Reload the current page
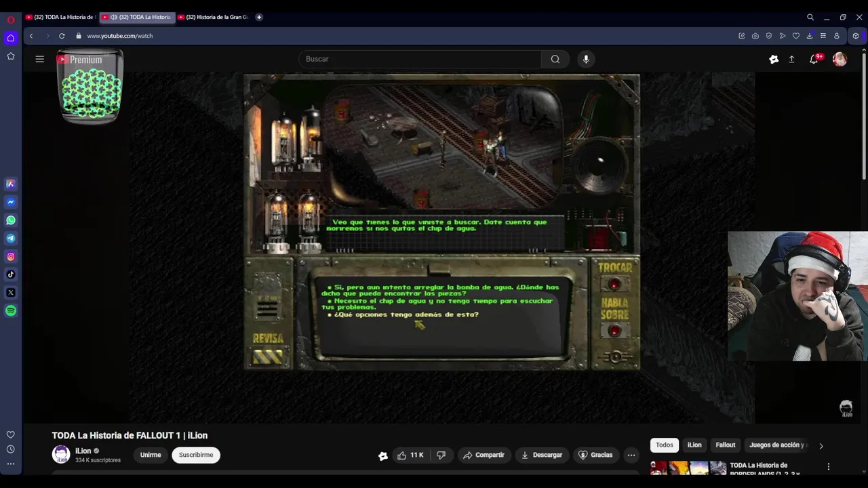Image resolution: width=868 pixels, height=488 pixels. point(62,36)
